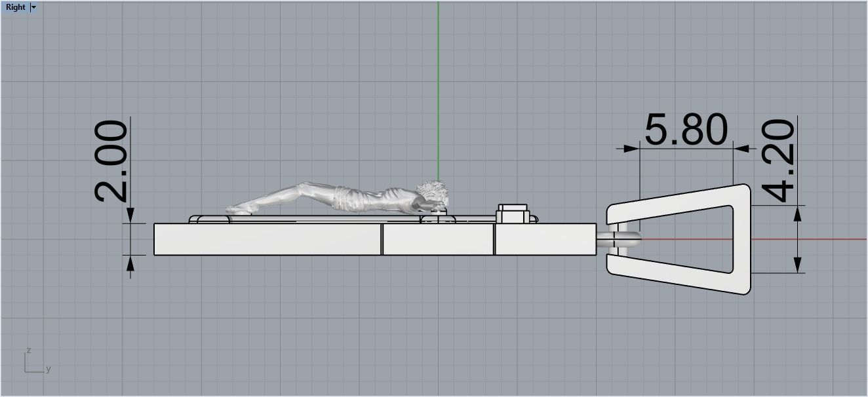Select the 5.80 dimension text

point(686,130)
